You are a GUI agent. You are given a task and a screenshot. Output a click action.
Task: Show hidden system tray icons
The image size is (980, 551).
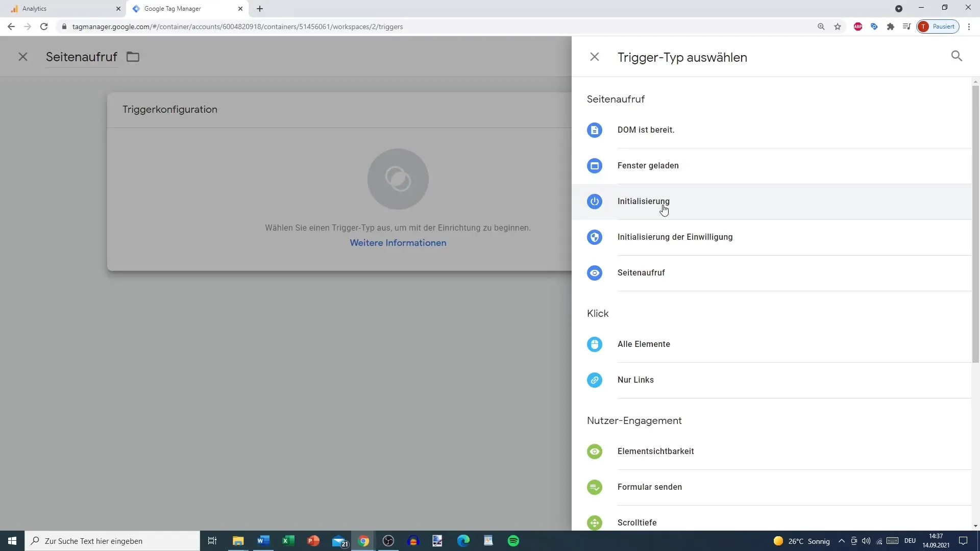842,541
